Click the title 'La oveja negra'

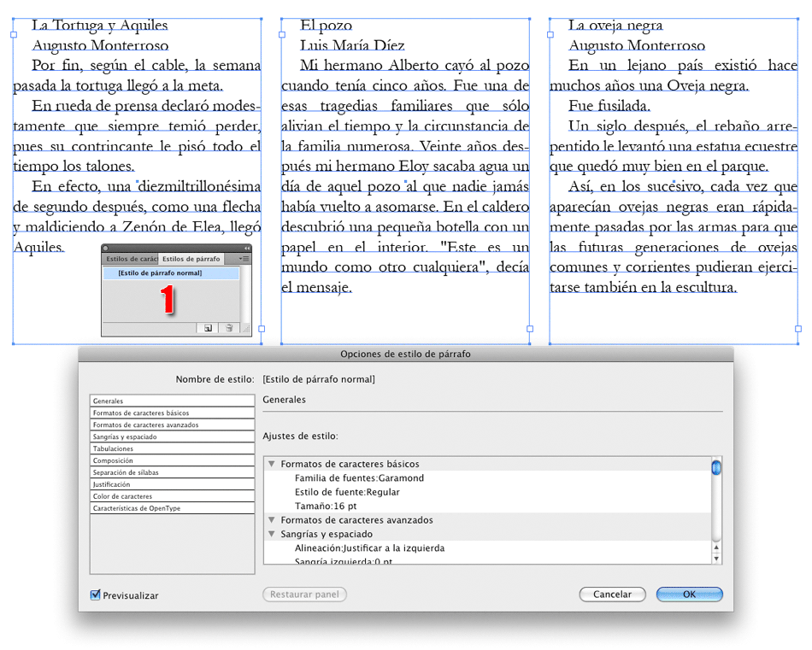click(x=615, y=26)
